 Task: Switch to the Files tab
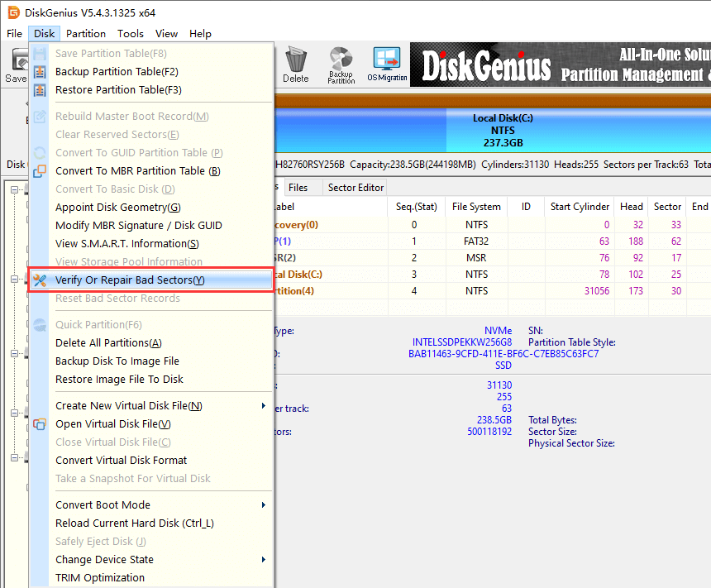pyautogui.click(x=298, y=188)
